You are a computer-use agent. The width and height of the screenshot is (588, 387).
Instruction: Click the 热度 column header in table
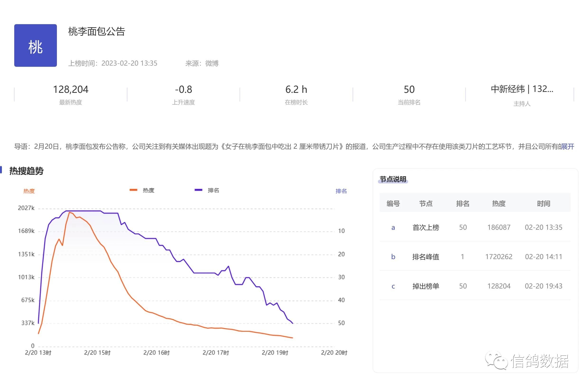[x=499, y=204]
